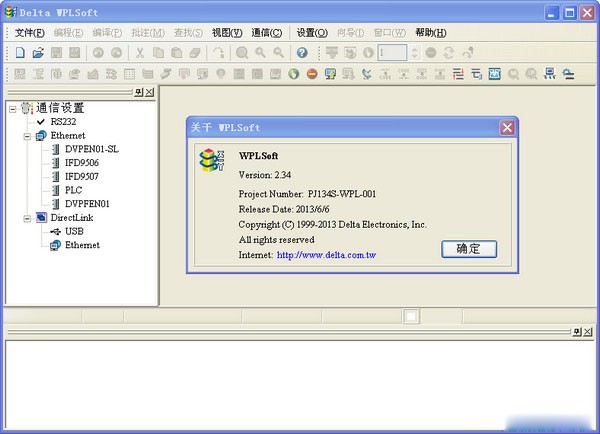
Task: Click the Undo circular arrow icon
Action: 98,52
